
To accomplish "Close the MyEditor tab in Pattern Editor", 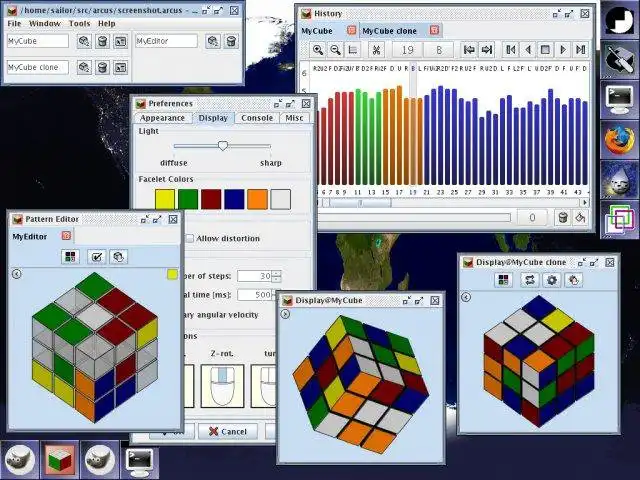I will (66, 236).
